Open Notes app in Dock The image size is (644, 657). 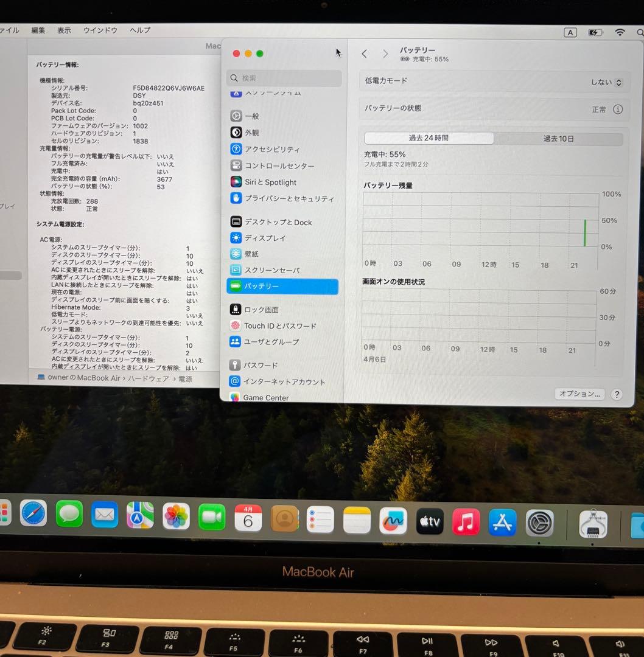tap(357, 520)
